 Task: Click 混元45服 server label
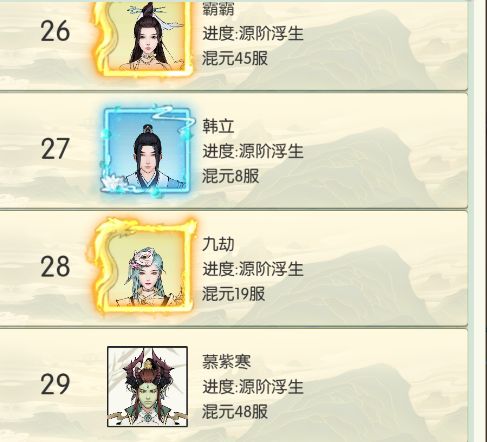pyautogui.click(x=235, y=58)
